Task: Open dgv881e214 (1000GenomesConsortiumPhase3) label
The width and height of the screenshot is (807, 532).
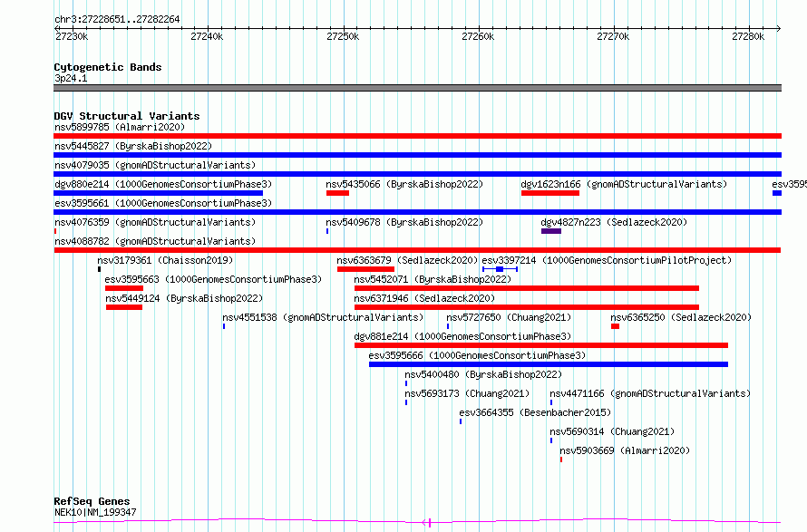Action: (462, 336)
